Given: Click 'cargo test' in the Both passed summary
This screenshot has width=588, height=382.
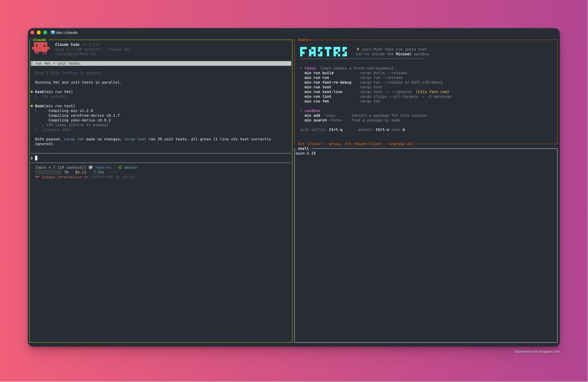Looking at the screenshot, I should click(135, 139).
